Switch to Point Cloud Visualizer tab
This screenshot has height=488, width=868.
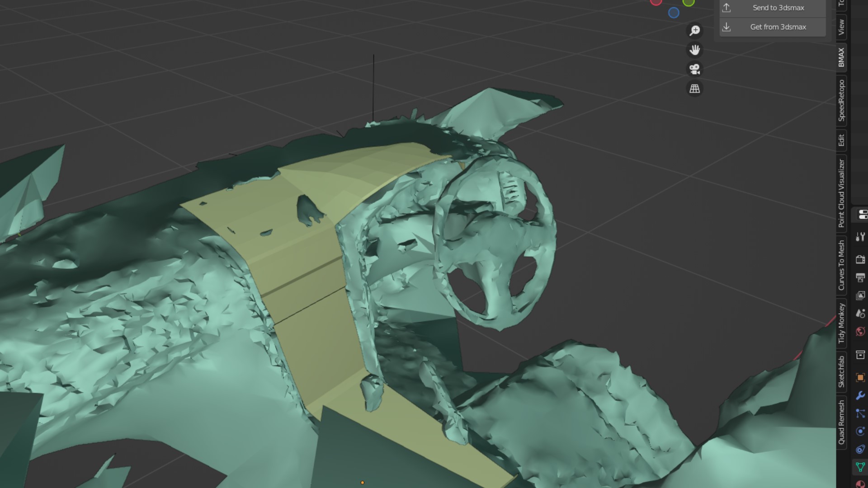pos(841,193)
